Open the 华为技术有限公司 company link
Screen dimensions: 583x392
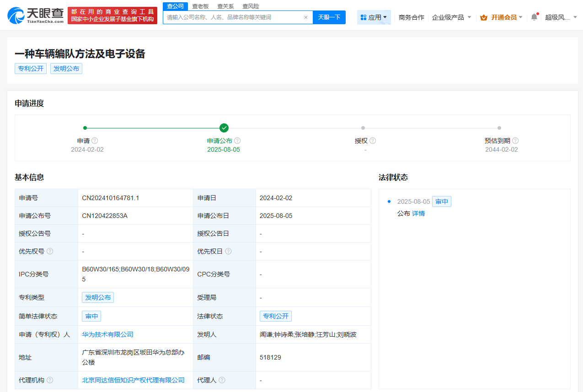107,334
